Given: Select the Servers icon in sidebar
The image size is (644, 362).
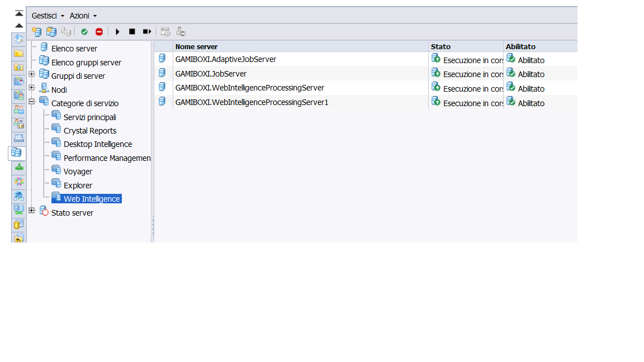Looking at the screenshot, I should click(16, 153).
